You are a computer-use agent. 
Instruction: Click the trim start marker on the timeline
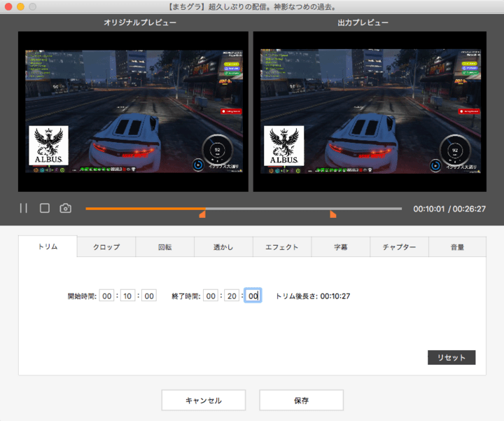point(202,214)
